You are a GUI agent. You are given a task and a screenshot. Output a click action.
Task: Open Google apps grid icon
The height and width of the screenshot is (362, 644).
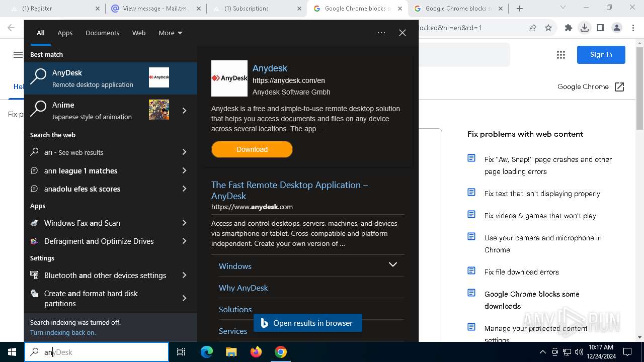[x=561, y=55]
